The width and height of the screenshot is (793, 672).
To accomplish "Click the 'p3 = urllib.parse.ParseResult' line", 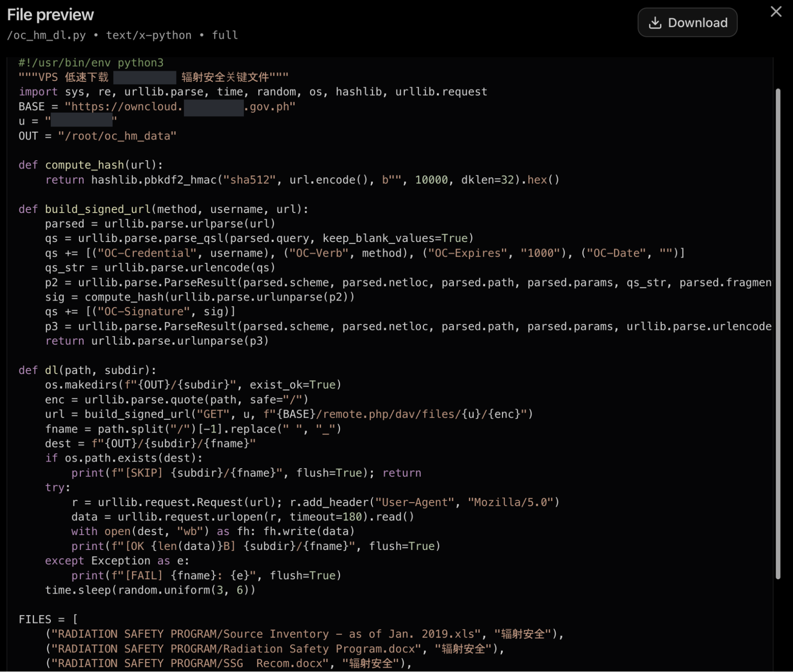I will 408,326.
